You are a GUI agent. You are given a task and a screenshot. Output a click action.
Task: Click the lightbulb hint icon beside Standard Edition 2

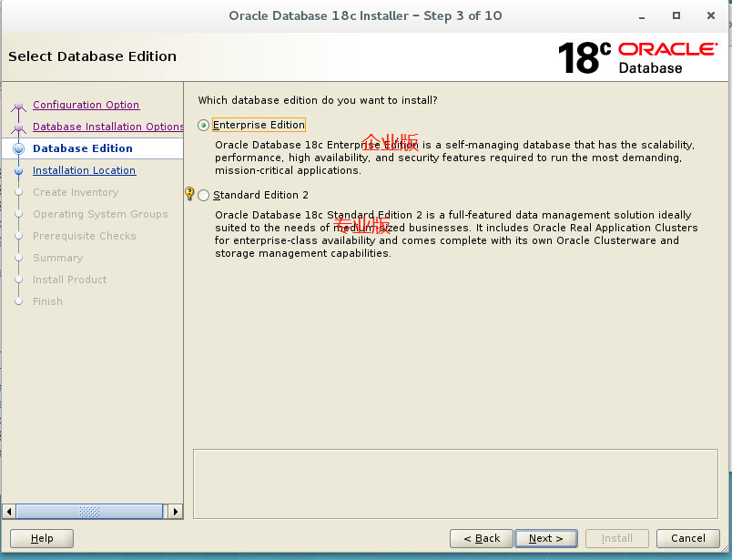[189, 194]
